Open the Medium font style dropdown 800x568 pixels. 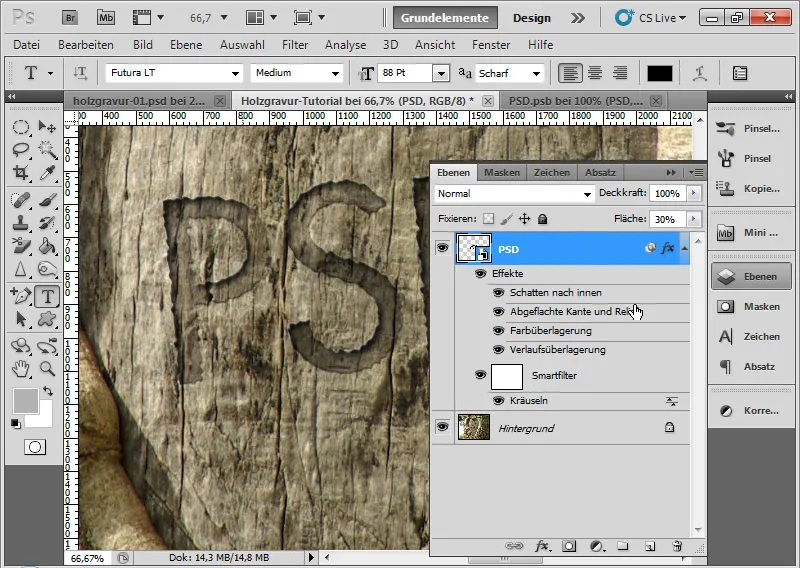pos(335,73)
